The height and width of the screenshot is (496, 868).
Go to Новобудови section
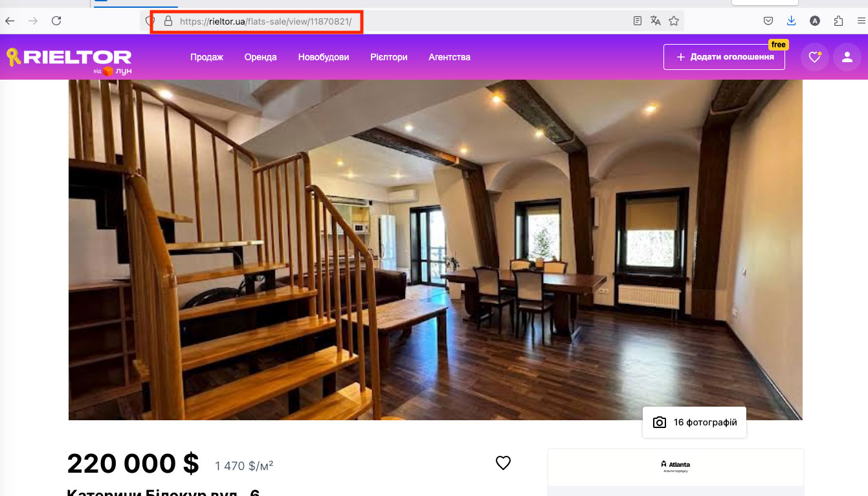click(324, 57)
